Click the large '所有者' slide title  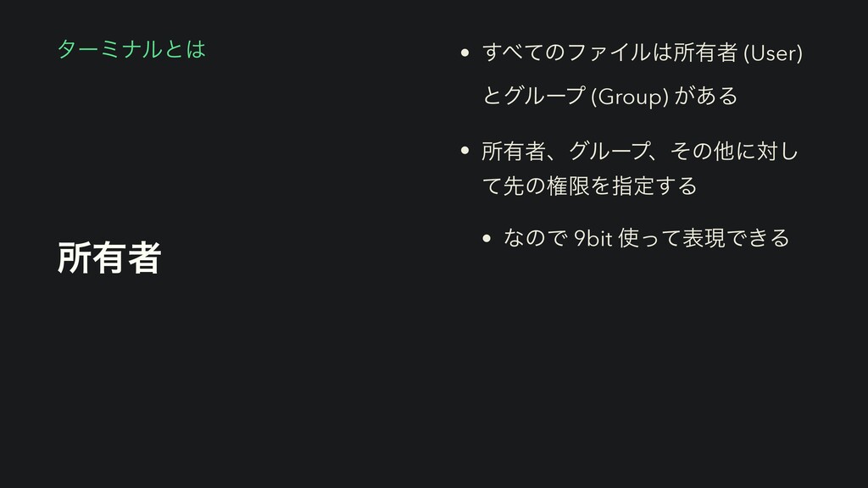pyautogui.click(x=109, y=258)
